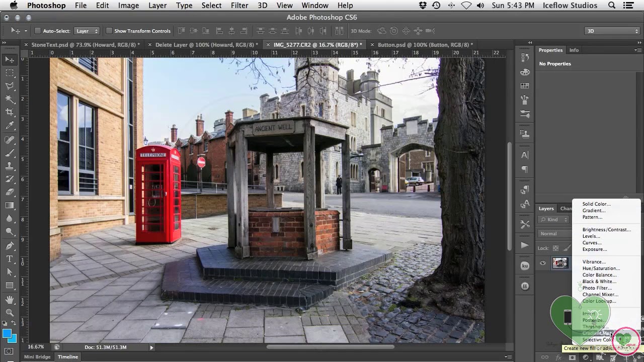Image resolution: width=644 pixels, height=362 pixels.
Task: Open the Mini Bridge tab
Action: pyautogui.click(x=37, y=357)
